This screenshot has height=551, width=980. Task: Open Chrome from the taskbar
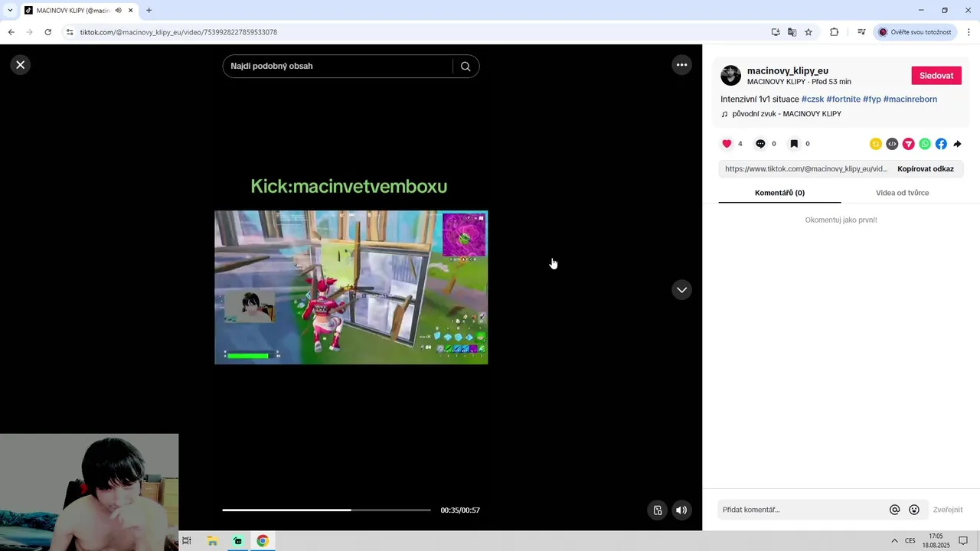[x=263, y=541]
